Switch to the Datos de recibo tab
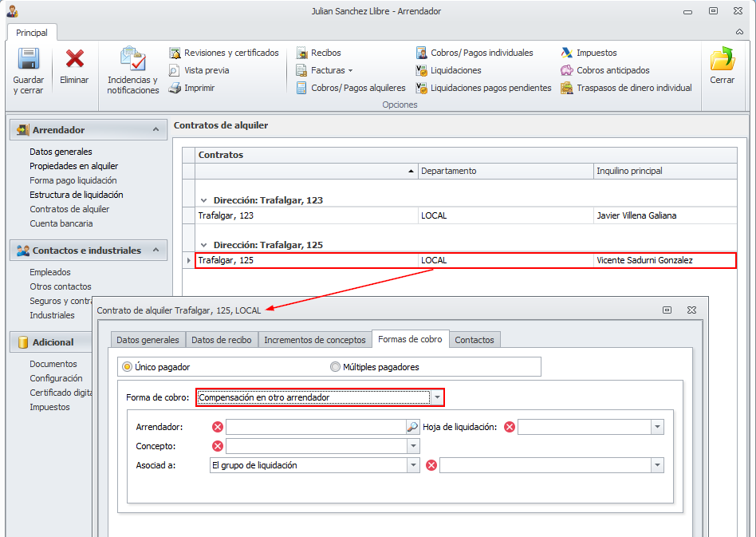Image resolution: width=756 pixels, height=537 pixels. (x=222, y=340)
